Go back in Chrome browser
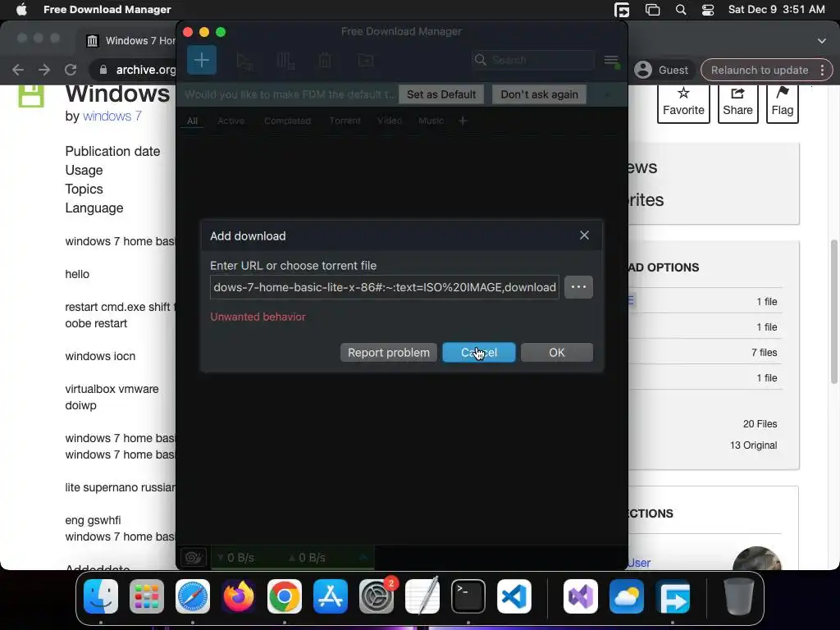The height and width of the screenshot is (630, 840). [18, 70]
